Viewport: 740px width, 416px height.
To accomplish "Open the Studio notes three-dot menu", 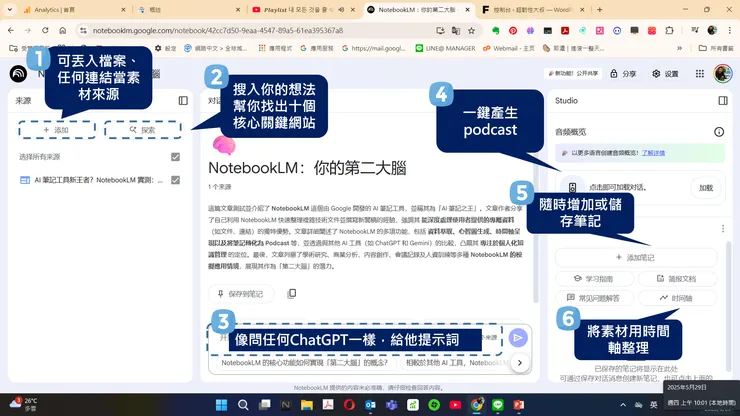I will tap(723, 229).
